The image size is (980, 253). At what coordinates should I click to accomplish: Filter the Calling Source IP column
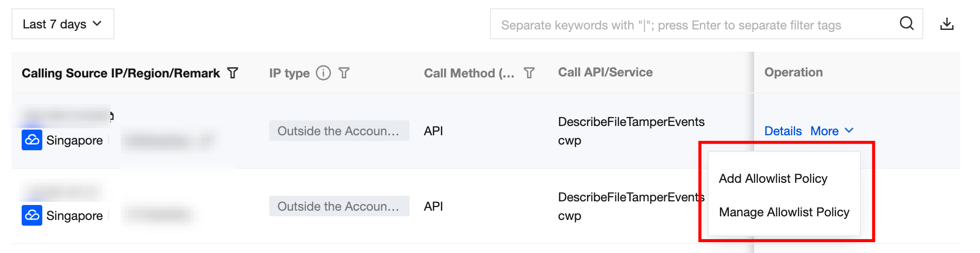coord(233,73)
